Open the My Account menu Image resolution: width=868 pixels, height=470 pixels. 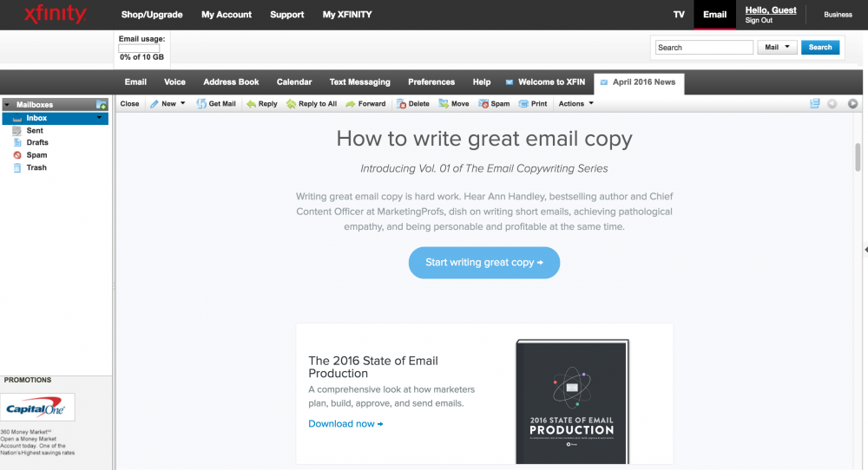tap(227, 15)
